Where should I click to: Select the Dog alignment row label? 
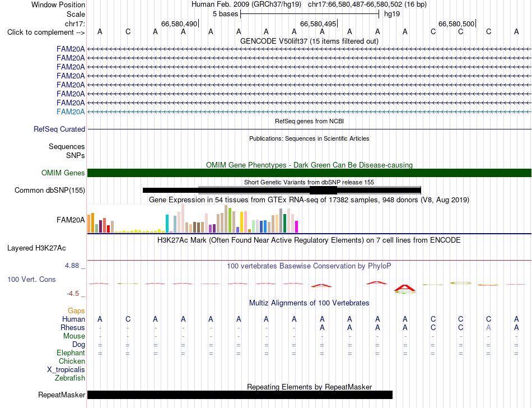[x=79, y=344]
